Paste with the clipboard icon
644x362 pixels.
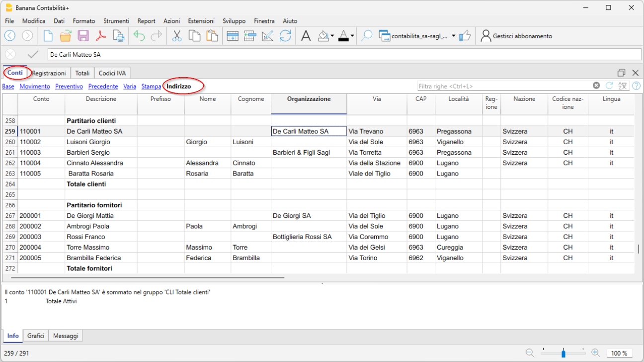point(212,36)
